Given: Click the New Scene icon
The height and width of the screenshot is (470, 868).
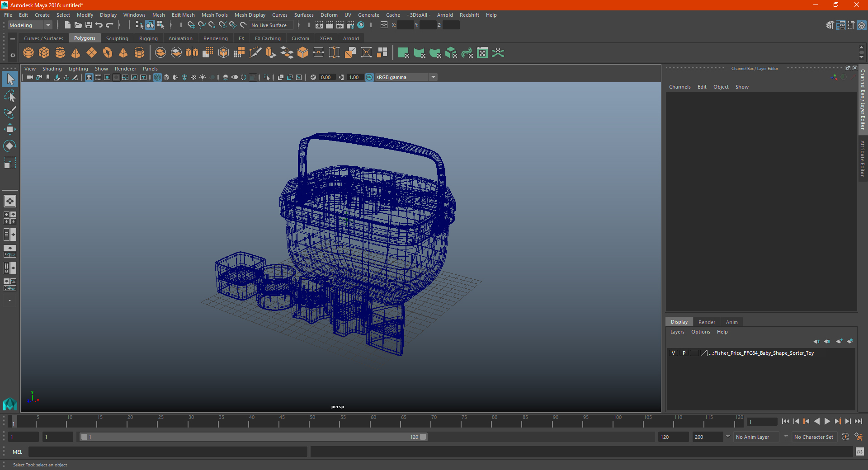Looking at the screenshot, I should (x=67, y=25).
